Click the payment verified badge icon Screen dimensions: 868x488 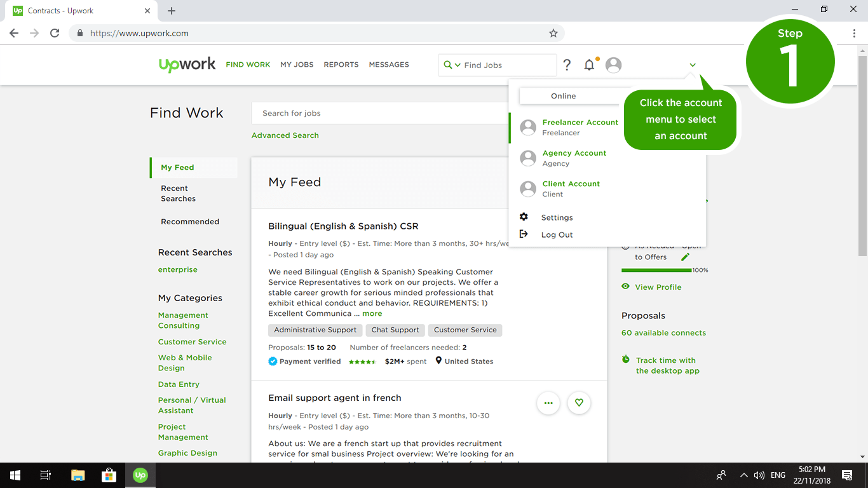click(x=273, y=361)
